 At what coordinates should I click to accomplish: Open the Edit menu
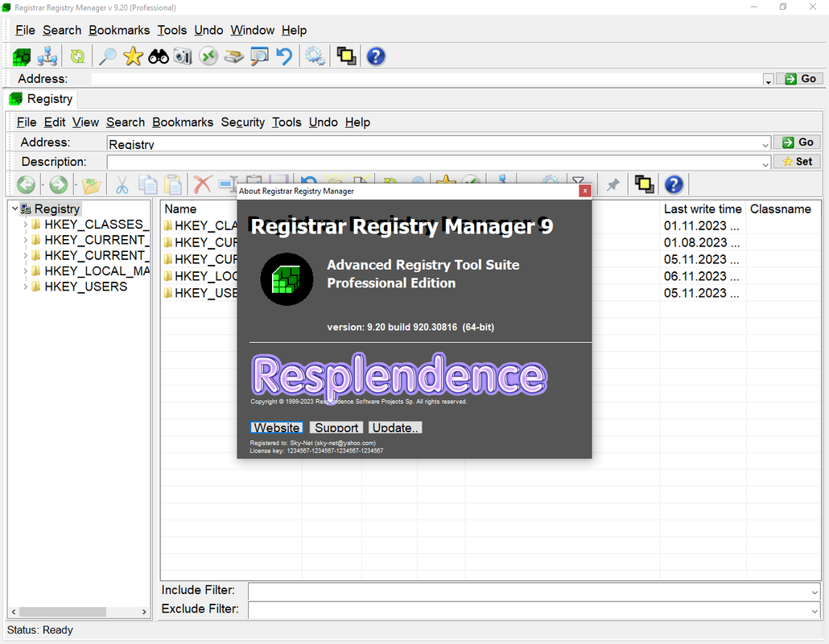coord(55,122)
